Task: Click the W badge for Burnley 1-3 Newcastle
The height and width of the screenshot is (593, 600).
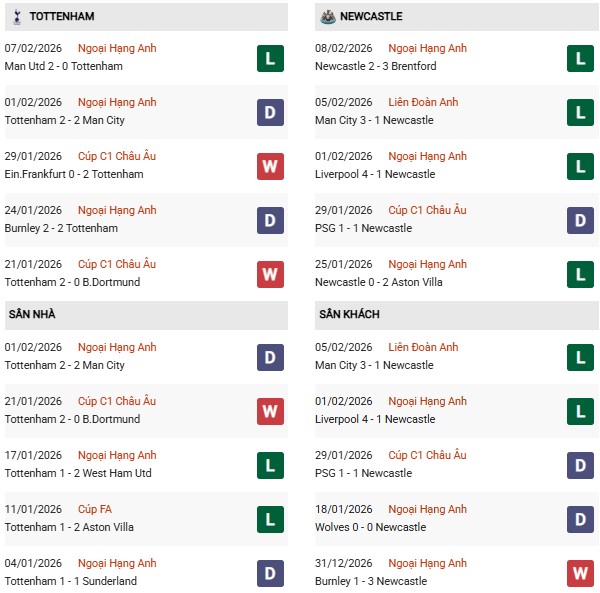Action: (581, 573)
